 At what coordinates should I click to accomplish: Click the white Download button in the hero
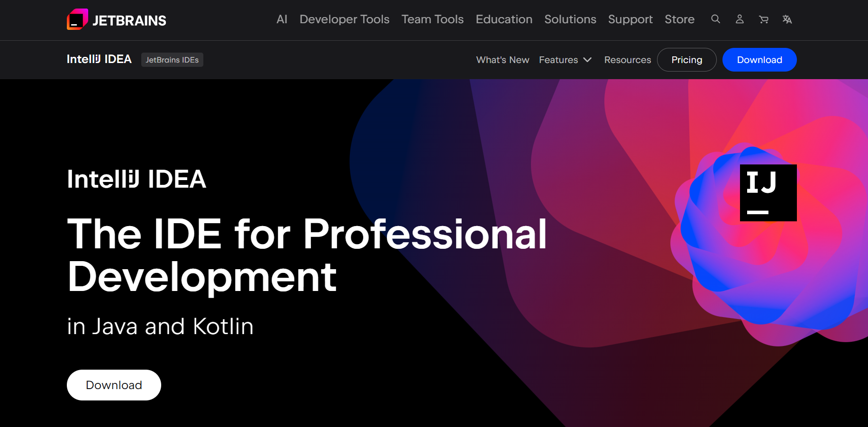(x=114, y=385)
